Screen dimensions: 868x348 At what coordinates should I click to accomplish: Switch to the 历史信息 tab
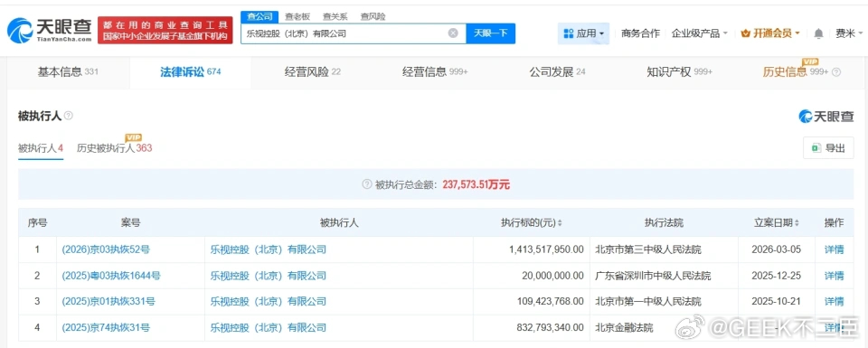[795, 72]
